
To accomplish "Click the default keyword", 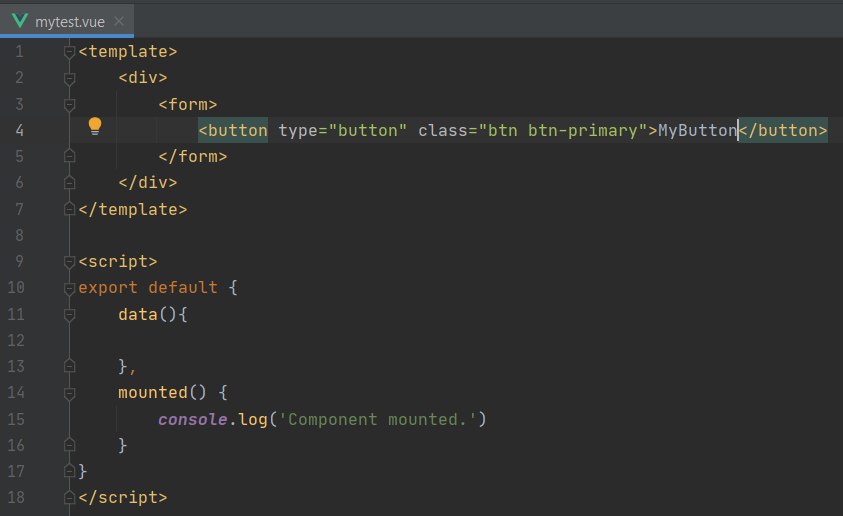I will click(x=183, y=288).
